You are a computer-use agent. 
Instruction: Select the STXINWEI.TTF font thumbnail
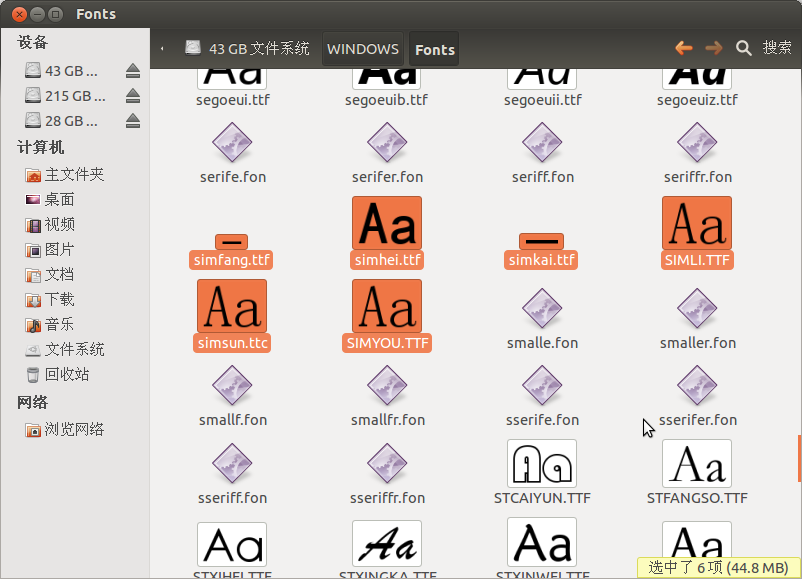tap(542, 543)
